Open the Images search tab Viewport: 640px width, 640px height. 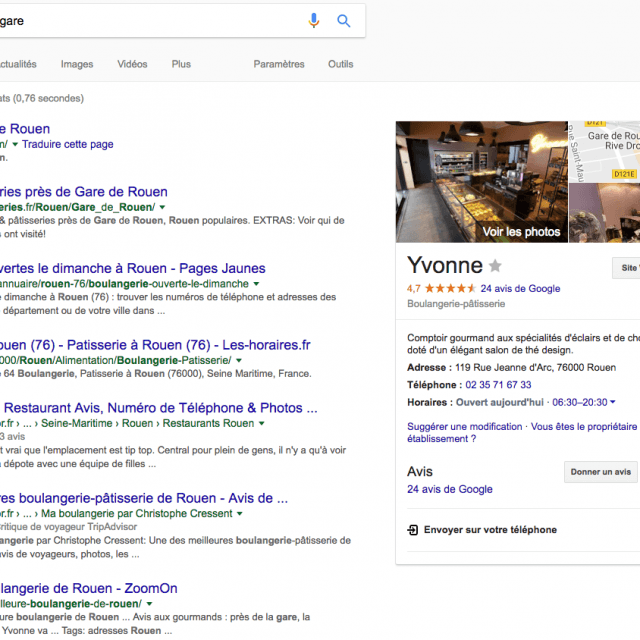[77, 64]
